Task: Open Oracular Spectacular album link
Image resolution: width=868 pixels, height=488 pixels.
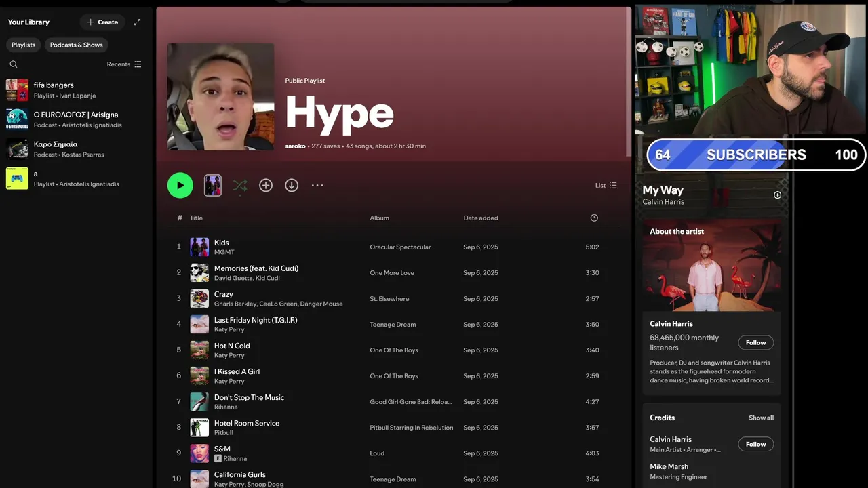Action: 400,247
